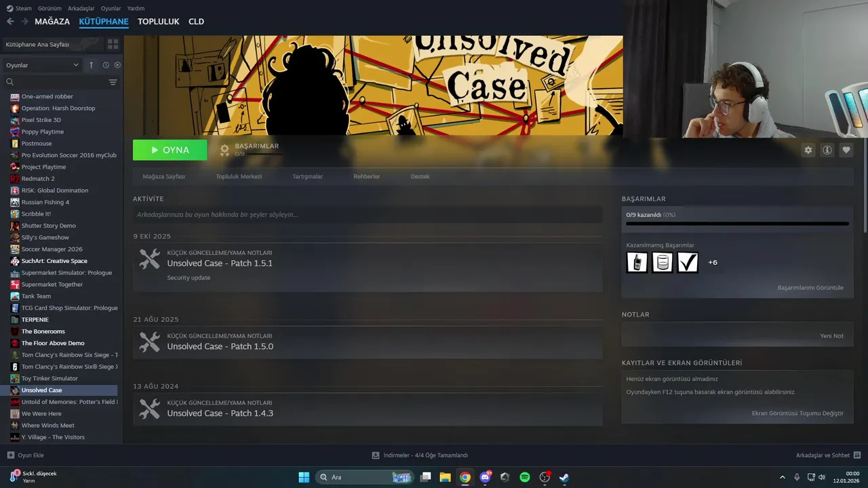Screen dimensions: 868x488
Task: Open CLD profile in top navigation
Action: pyautogui.click(x=196, y=22)
